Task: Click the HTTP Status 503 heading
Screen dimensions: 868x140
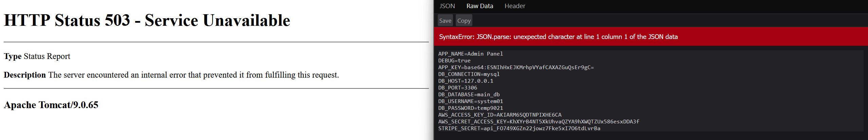Action: [x=147, y=20]
